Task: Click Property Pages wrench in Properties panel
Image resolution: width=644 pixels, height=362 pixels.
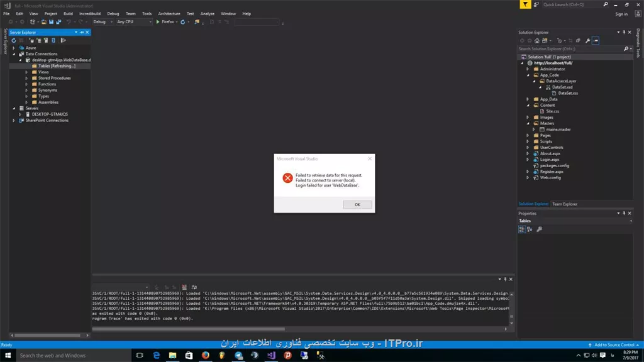Action: [x=539, y=229]
